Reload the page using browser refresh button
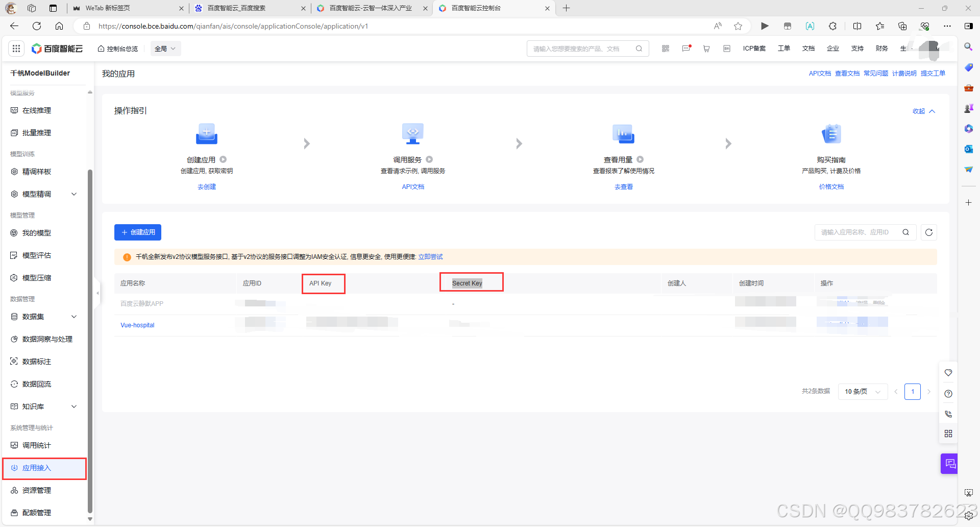980x527 pixels. (x=37, y=26)
